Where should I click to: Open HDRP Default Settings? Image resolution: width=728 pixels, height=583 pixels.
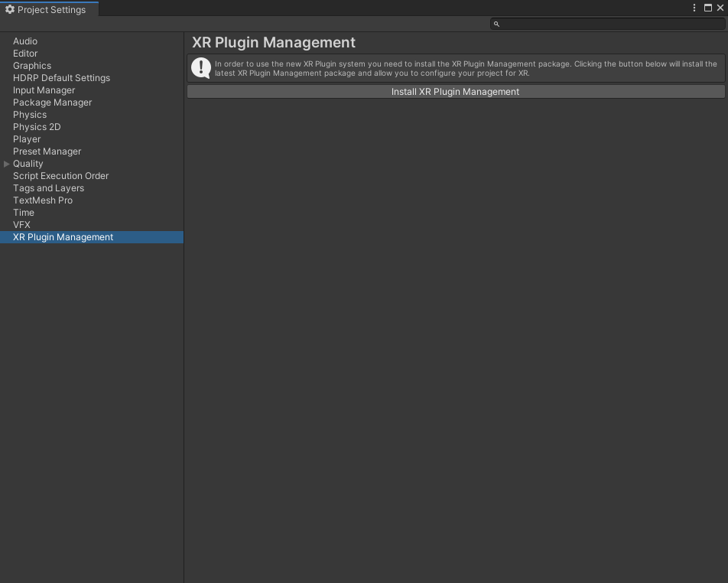[x=61, y=78]
